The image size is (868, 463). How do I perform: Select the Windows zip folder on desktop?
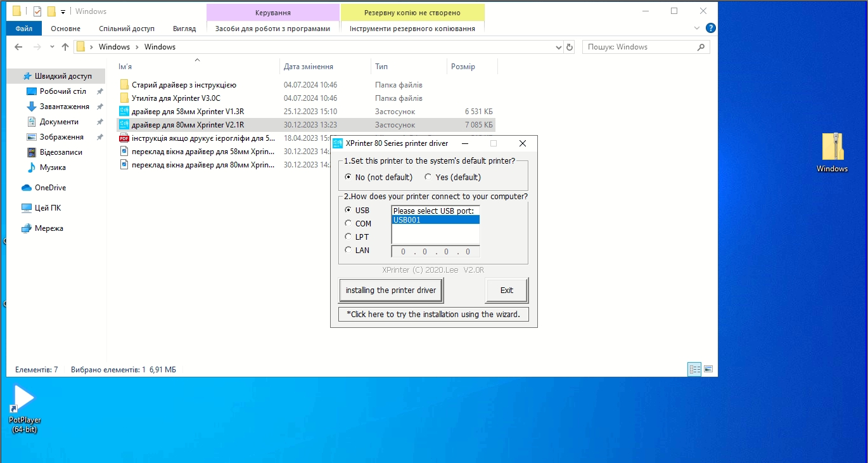pos(832,147)
